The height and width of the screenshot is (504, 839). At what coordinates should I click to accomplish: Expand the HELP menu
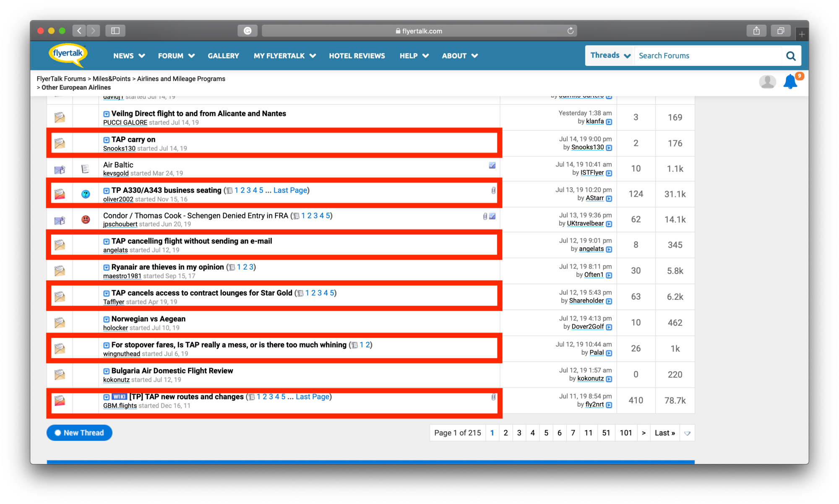click(x=414, y=56)
